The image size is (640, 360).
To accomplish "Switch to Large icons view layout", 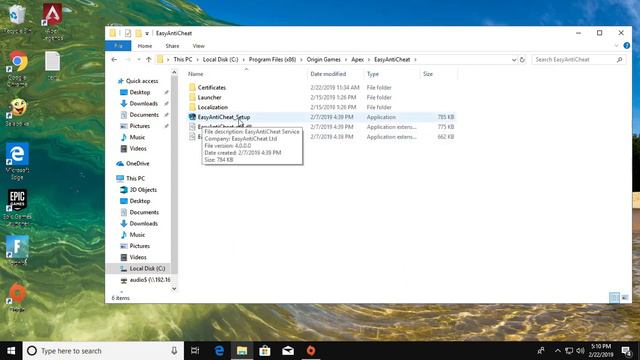I will pyautogui.click(x=625, y=298).
